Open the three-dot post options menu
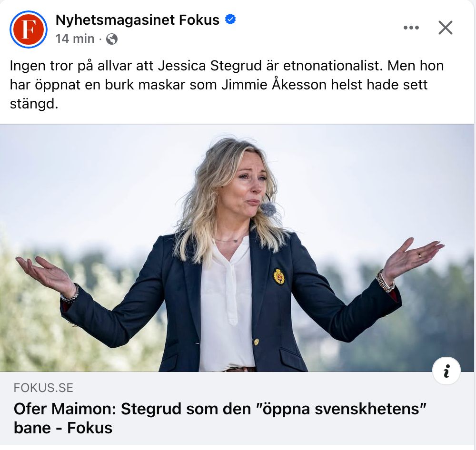The image size is (476, 450). pyautogui.click(x=411, y=28)
